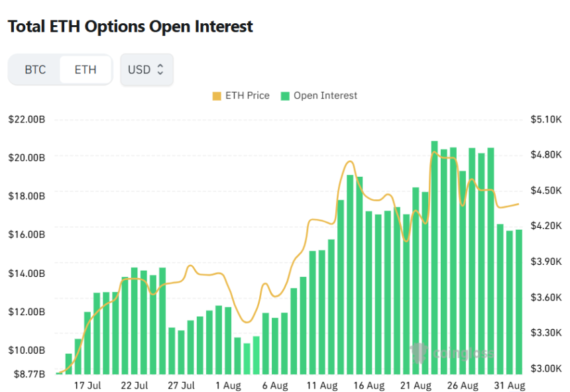Click the USD dropdown up-down arrows
Screen dimensions: 570x392
(x=160, y=70)
